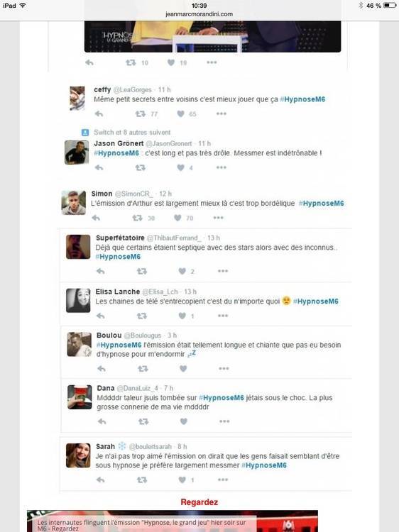The image size is (399, 532).
Task: Open the Elisa Lanche profile name
Action: tap(117, 292)
